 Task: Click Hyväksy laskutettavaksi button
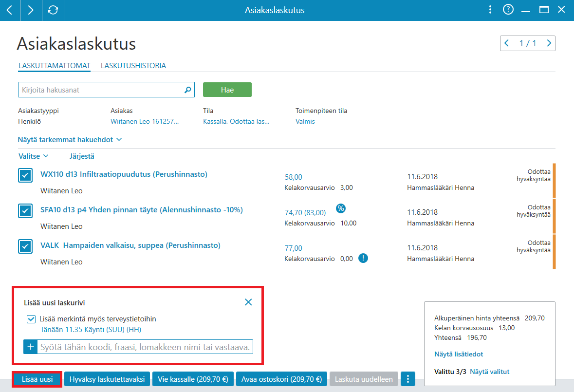[107, 379]
